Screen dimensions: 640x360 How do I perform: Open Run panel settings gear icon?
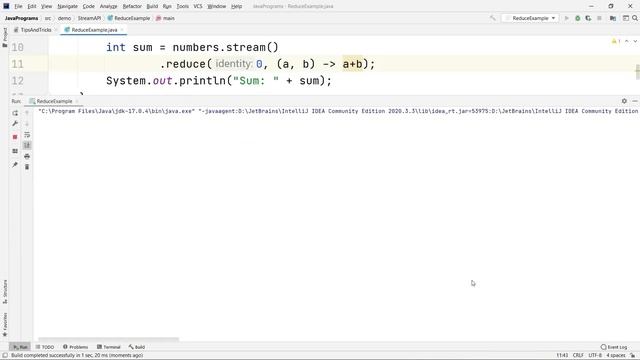click(624, 101)
